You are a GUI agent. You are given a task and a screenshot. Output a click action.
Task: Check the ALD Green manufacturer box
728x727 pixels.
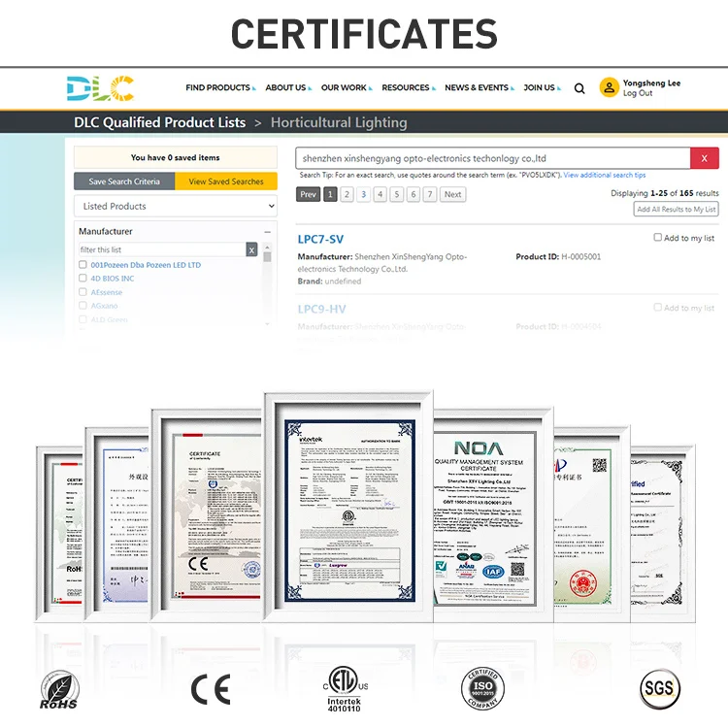click(83, 319)
